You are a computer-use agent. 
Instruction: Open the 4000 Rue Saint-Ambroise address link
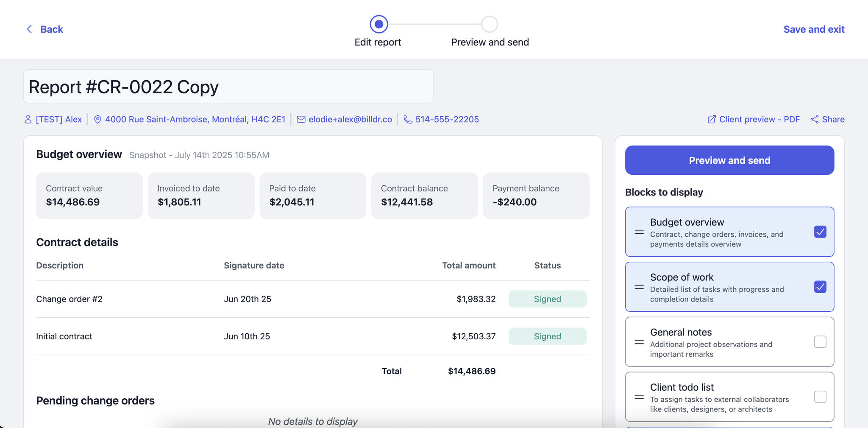tap(195, 120)
